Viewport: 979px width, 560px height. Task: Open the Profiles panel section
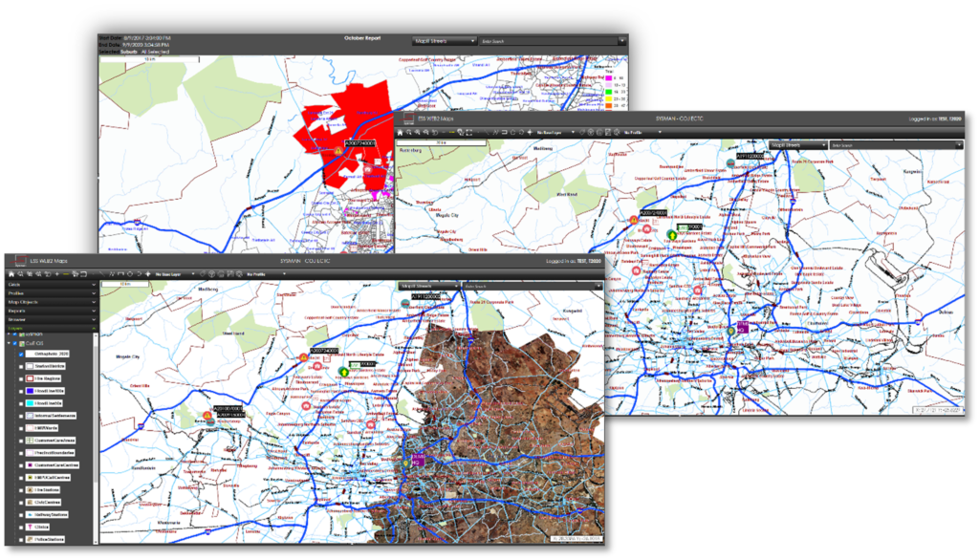50,294
